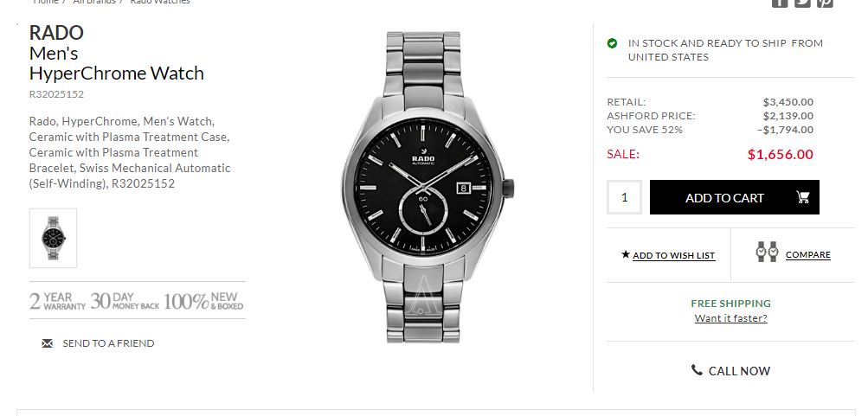Click the Call Now text
Image resolution: width=868 pixels, height=416 pixels.
(x=739, y=371)
